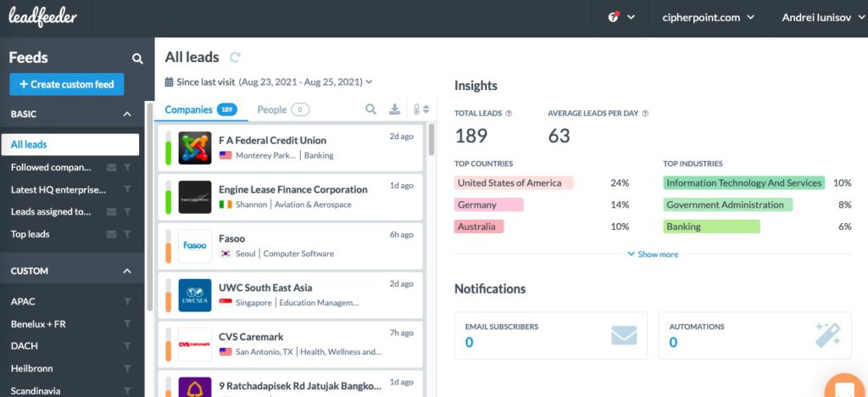The image size is (868, 397).
Task: Open the DACH custom feed
Action: pos(25,346)
